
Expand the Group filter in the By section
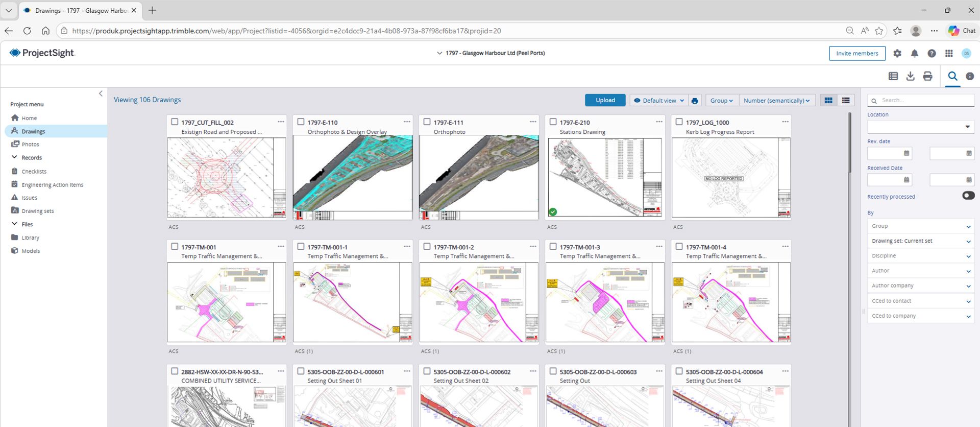click(921, 226)
